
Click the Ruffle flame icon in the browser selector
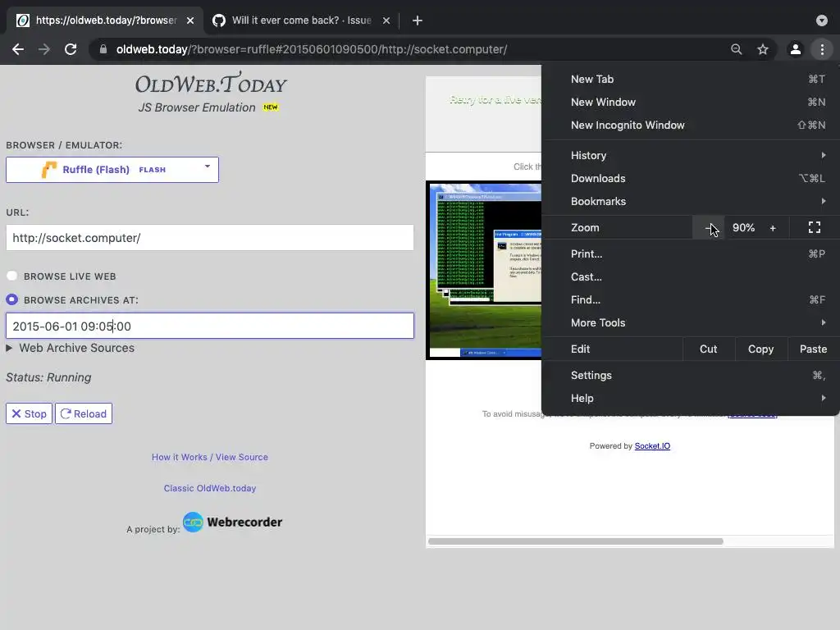click(49, 169)
